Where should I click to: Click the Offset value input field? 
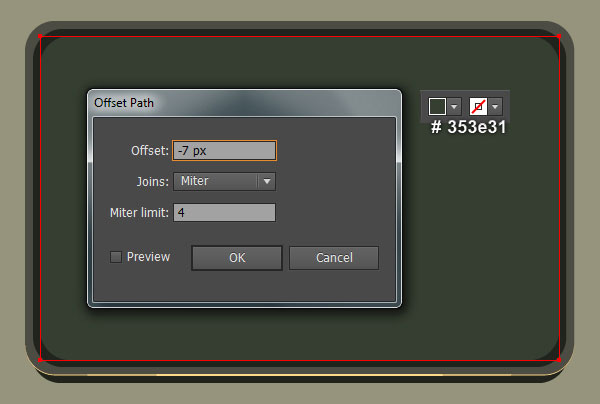[224, 150]
